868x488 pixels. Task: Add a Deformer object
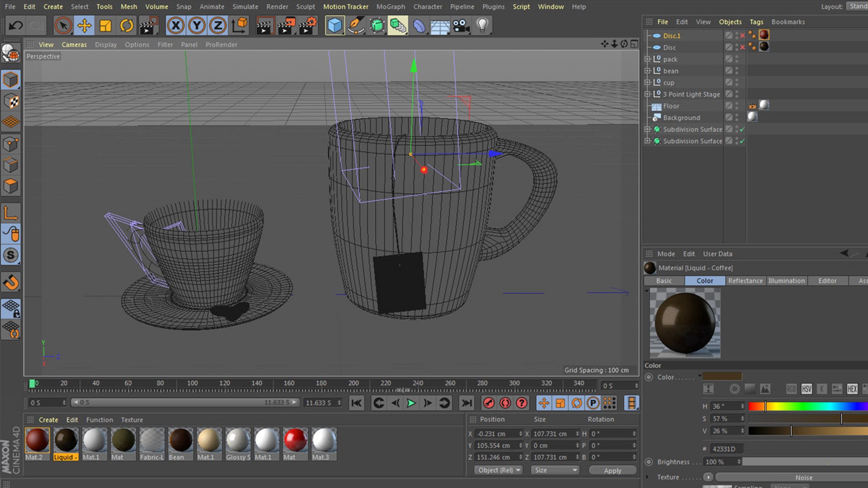tap(419, 25)
